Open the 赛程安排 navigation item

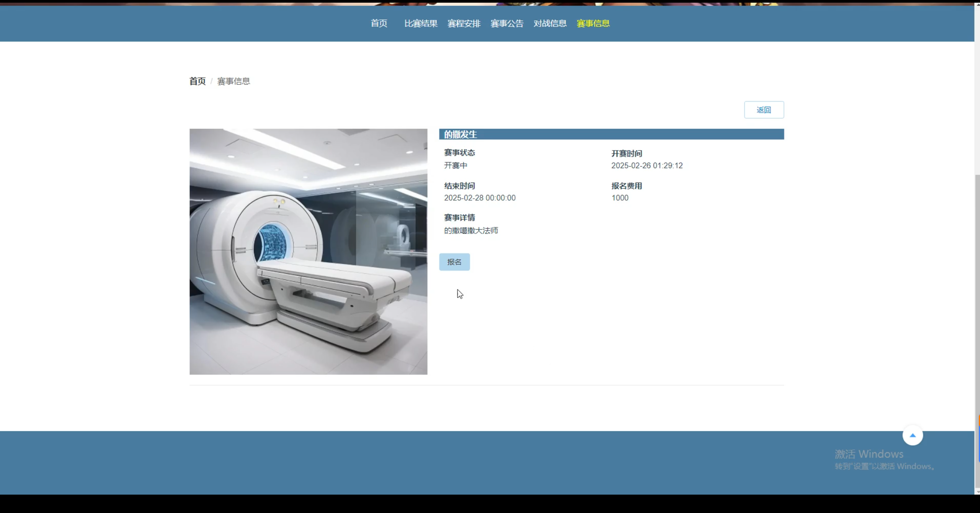464,23
